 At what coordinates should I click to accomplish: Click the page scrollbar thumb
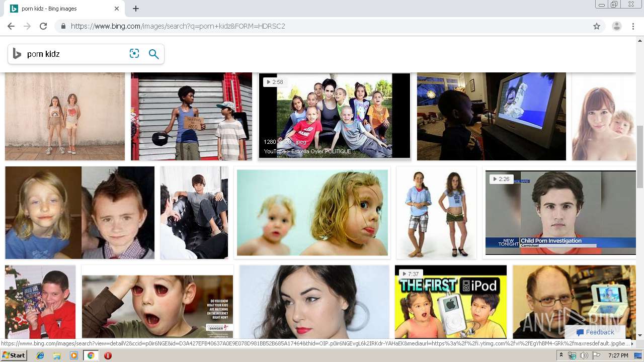[640, 156]
